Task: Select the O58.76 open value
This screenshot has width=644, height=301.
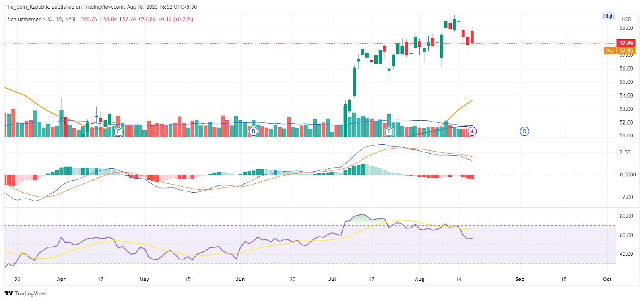Action: tap(89, 19)
